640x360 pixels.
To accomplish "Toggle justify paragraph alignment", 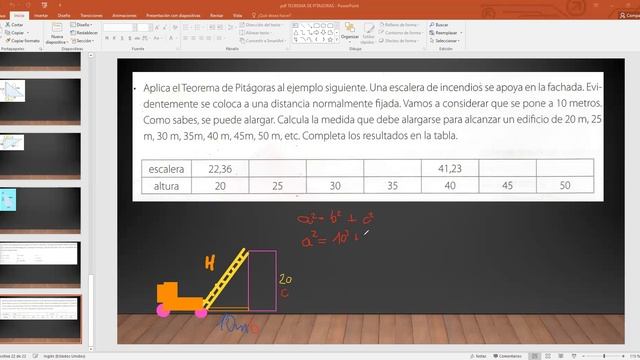I will tap(209, 38).
